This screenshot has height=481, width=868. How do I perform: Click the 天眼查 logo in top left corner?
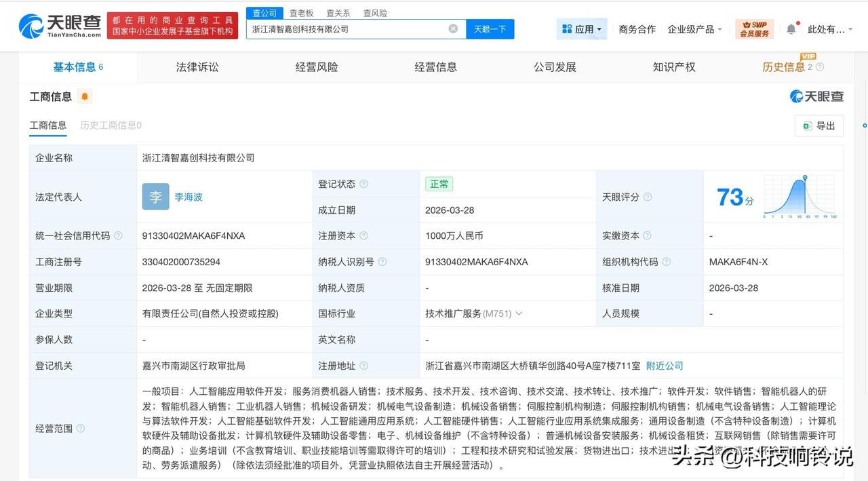click(x=58, y=25)
